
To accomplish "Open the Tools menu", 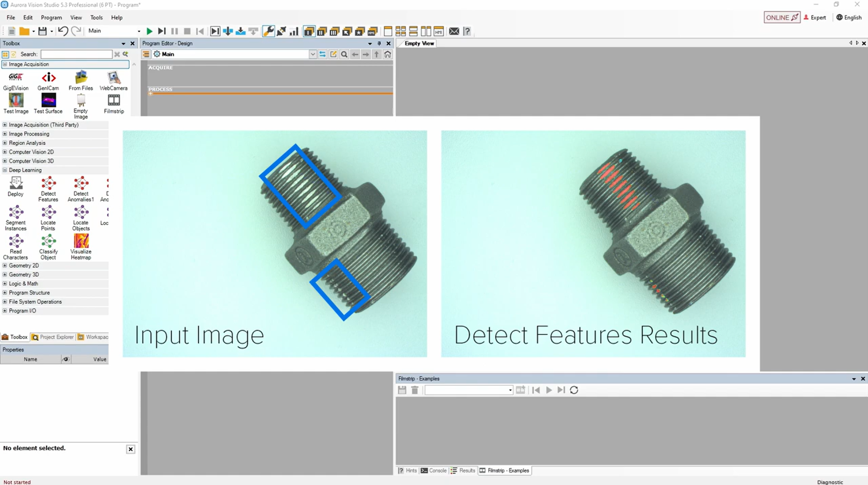I will (96, 18).
